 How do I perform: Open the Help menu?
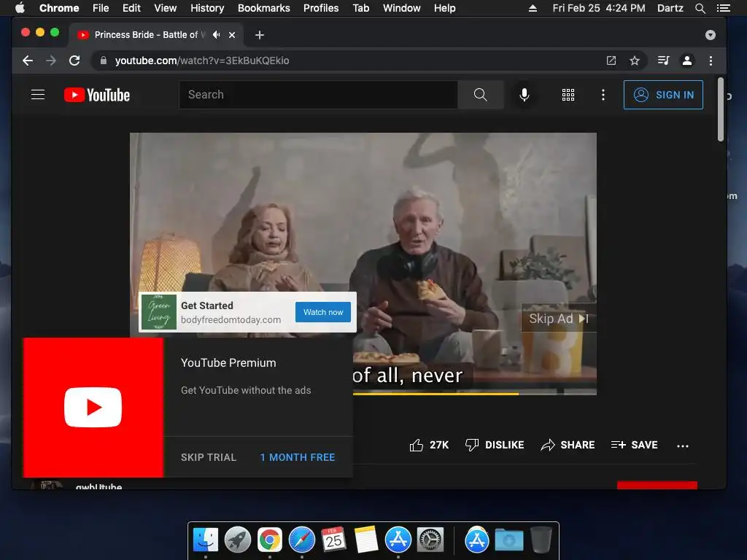click(444, 8)
